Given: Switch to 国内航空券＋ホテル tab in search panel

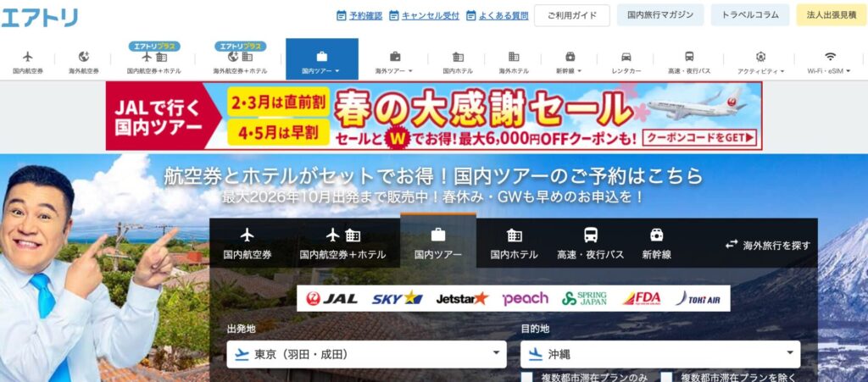Looking at the screenshot, I should click(x=342, y=243).
